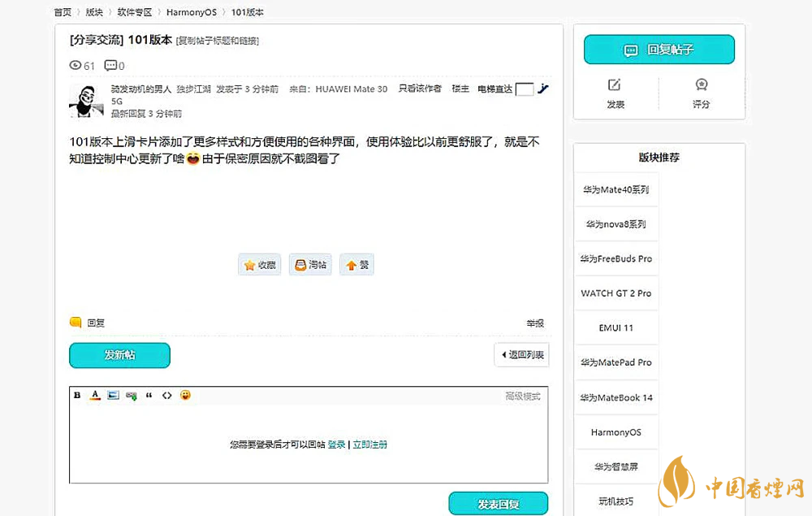Screen dimensions: 812x516
Task: Click the code insert icon in editor
Action: click(x=166, y=396)
